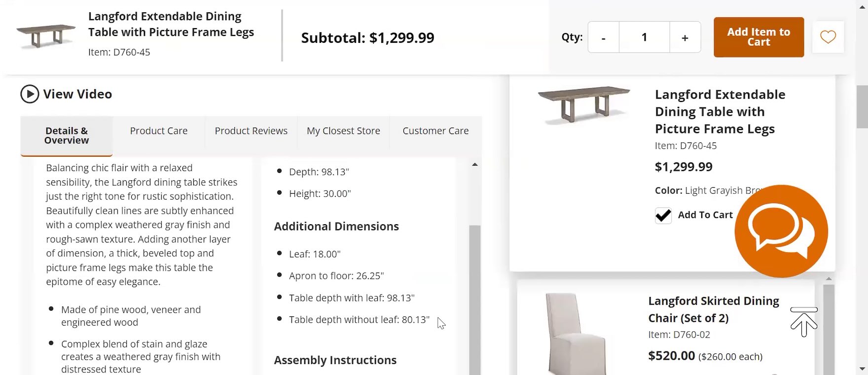Select the My Closest Store tab

pyautogui.click(x=343, y=131)
